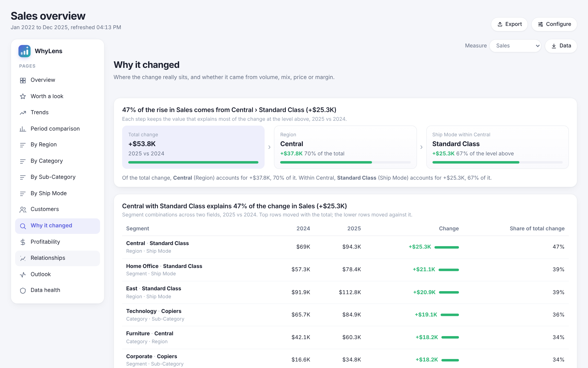The width and height of the screenshot is (588, 368).
Task: Select the Ship Mode Standard Class step card
Action: click(x=497, y=147)
